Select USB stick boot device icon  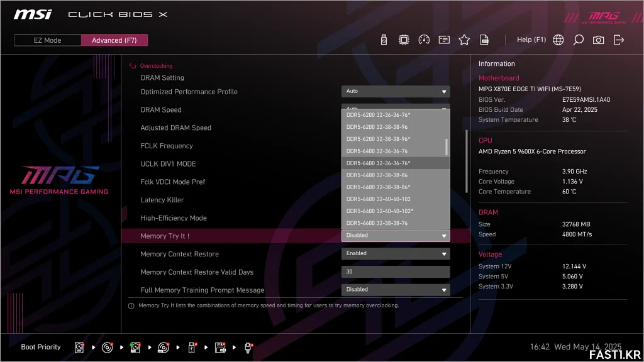[x=192, y=347]
